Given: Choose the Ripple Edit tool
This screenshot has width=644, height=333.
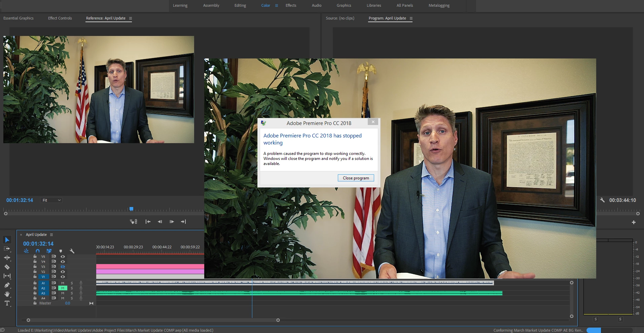Looking at the screenshot, I should click(7, 258).
